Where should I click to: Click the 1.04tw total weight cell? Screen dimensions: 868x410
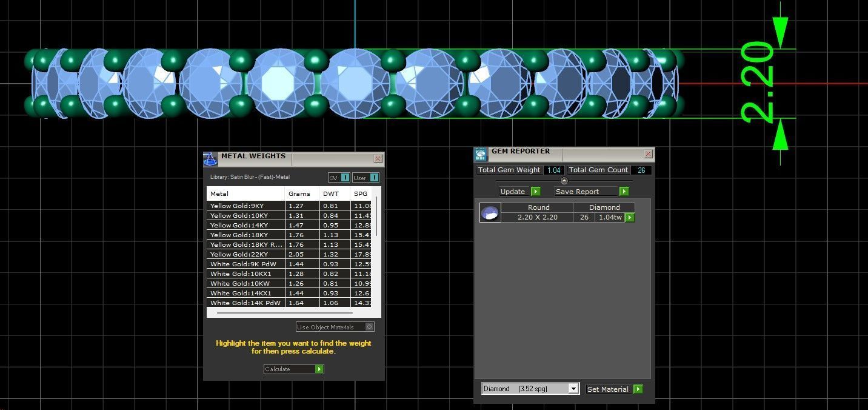point(610,217)
